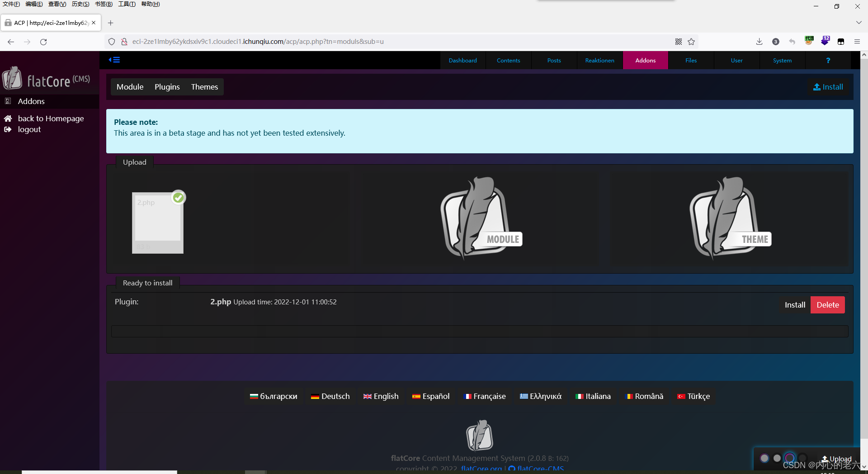868x474 pixels.
Task: Click the logout link
Action: click(x=29, y=129)
